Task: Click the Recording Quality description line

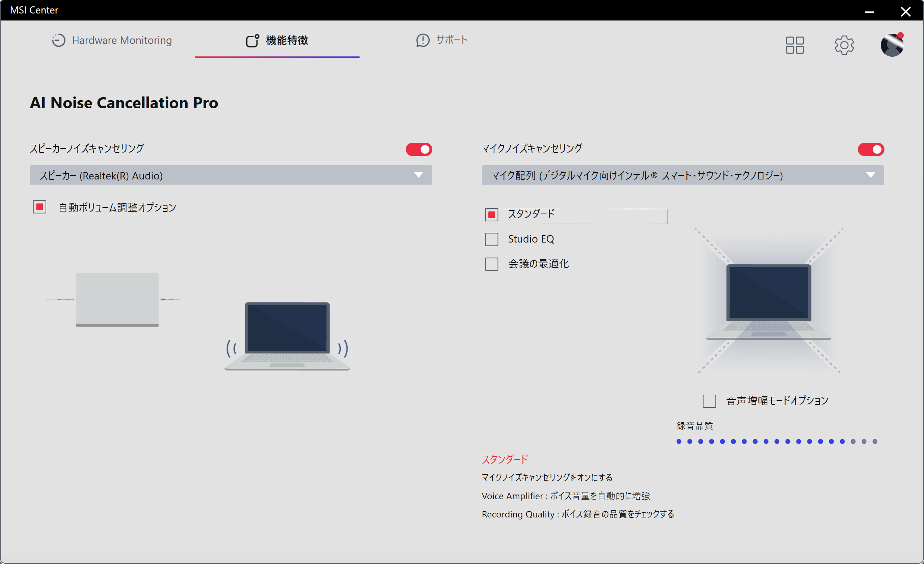Action: 578,514
